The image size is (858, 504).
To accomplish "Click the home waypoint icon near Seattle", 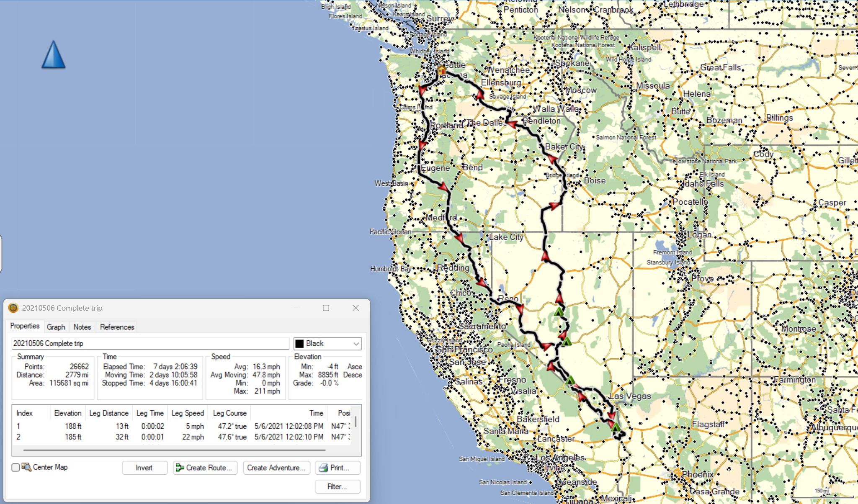I will tap(441, 70).
